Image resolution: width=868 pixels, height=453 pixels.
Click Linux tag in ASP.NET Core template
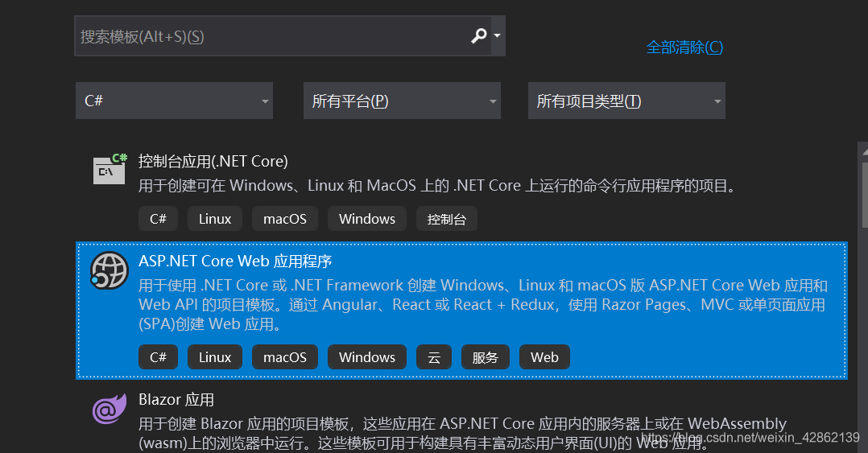tap(215, 356)
